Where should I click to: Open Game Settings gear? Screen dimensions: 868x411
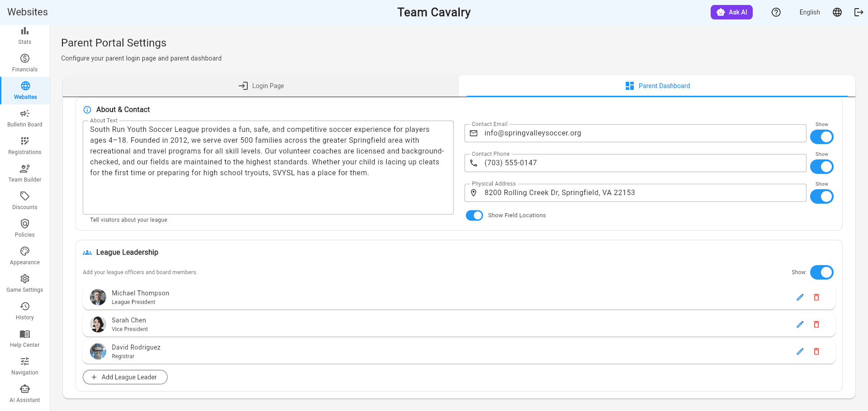[25, 284]
